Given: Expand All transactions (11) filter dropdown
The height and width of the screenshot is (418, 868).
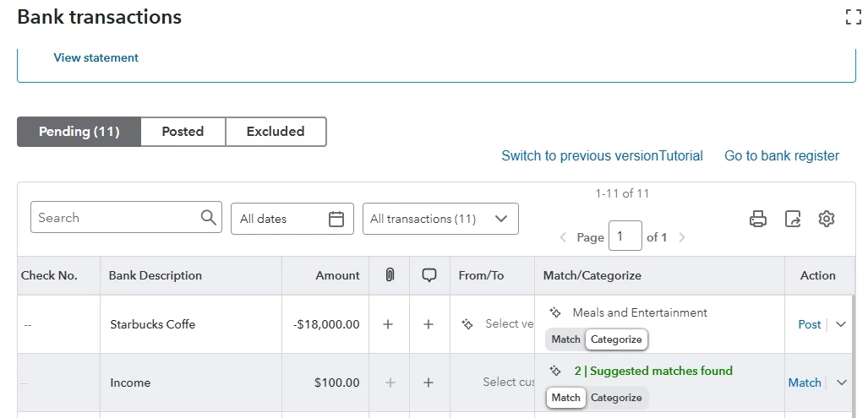Looking at the screenshot, I should (440, 219).
